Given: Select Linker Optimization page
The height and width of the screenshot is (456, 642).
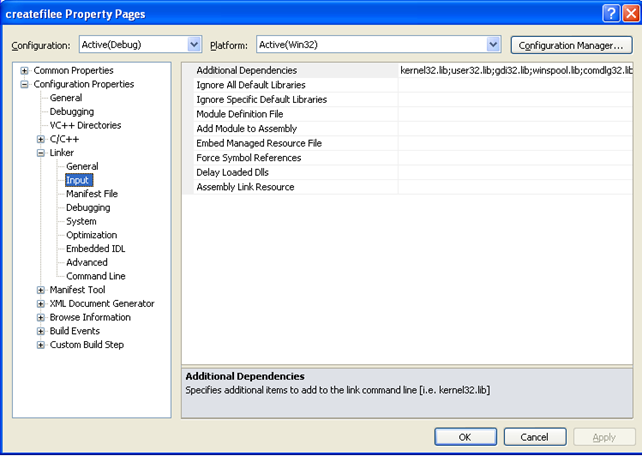Looking at the screenshot, I should pyautogui.click(x=91, y=235).
